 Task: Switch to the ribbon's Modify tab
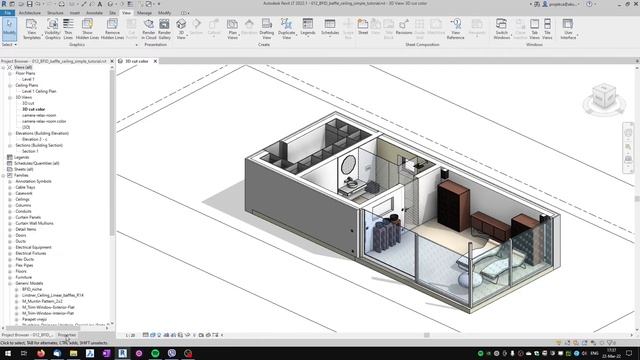[x=164, y=13]
